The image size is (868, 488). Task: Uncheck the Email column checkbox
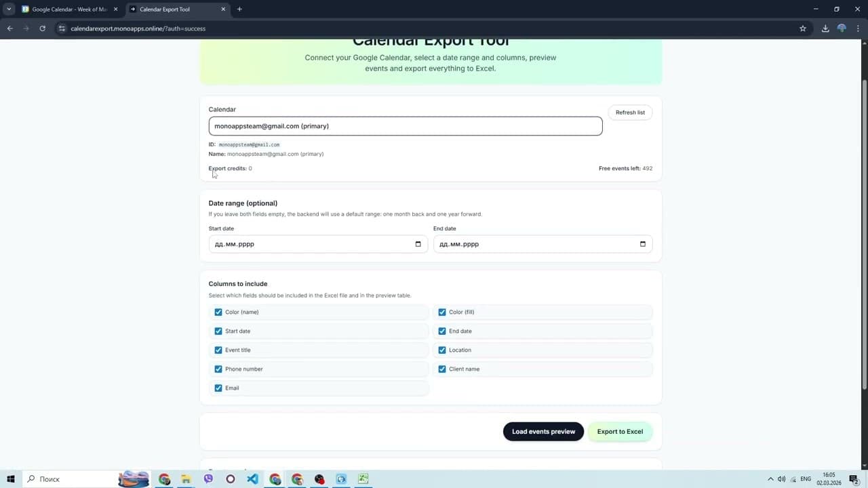click(218, 388)
